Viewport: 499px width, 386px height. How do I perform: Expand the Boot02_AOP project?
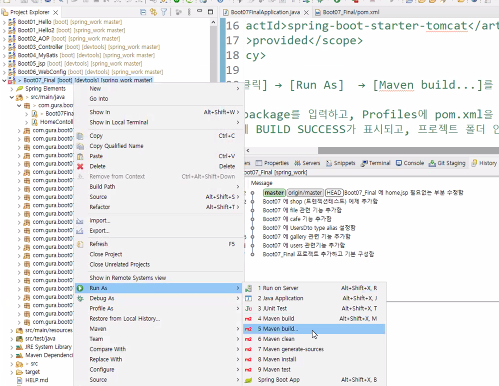pyautogui.click(x=4, y=39)
